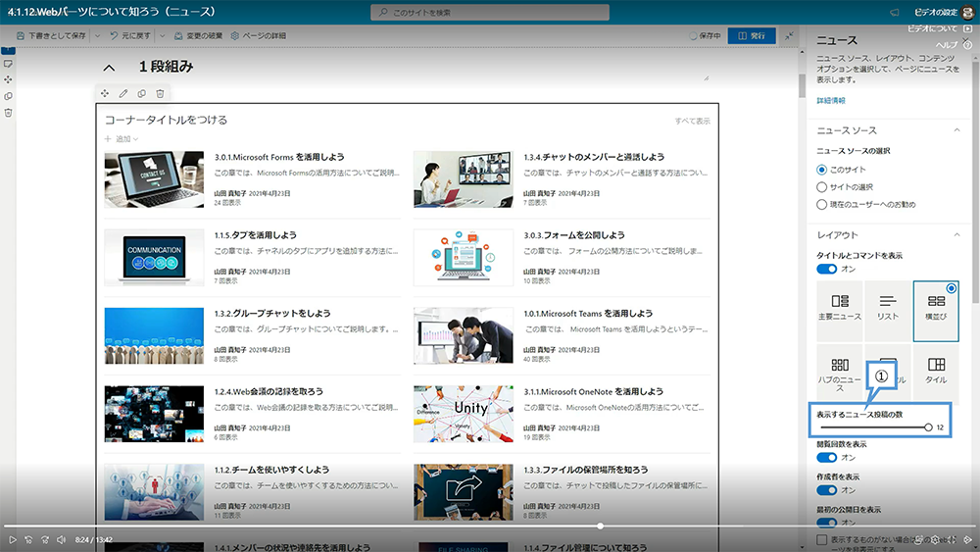This screenshot has height=552, width=980.
Task: Open the 追加 add dropdown
Action: coord(122,139)
